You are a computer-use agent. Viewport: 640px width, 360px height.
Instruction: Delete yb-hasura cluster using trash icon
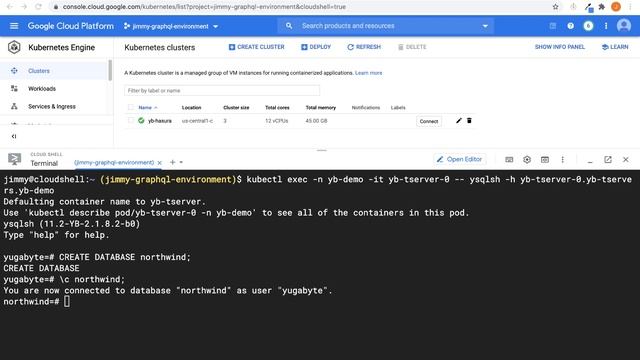click(x=469, y=121)
